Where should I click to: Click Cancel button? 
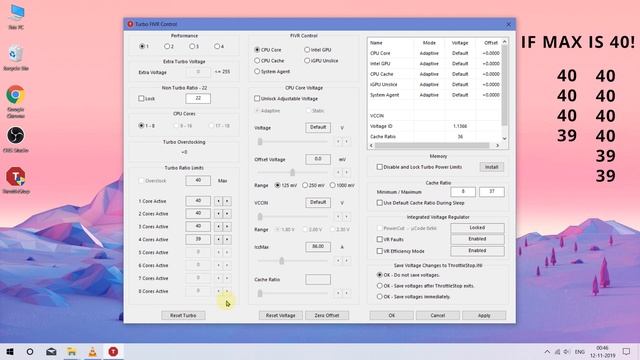click(x=438, y=315)
